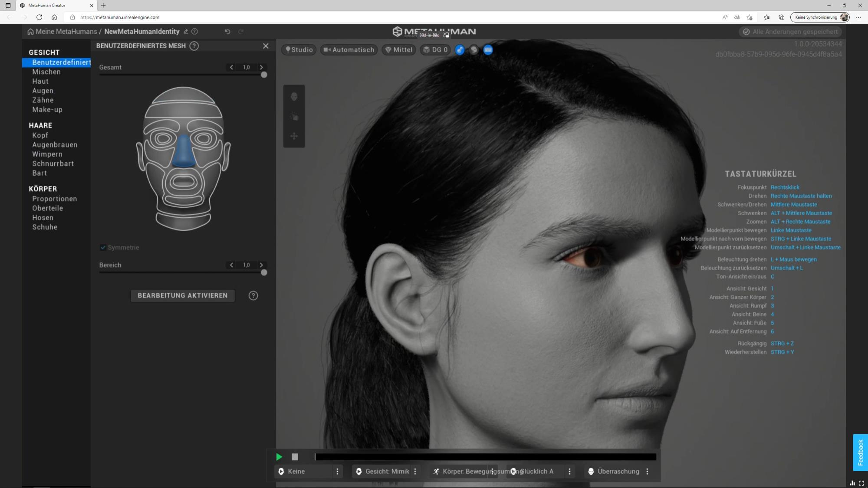Open the Schuhe section

[x=45, y=227]
